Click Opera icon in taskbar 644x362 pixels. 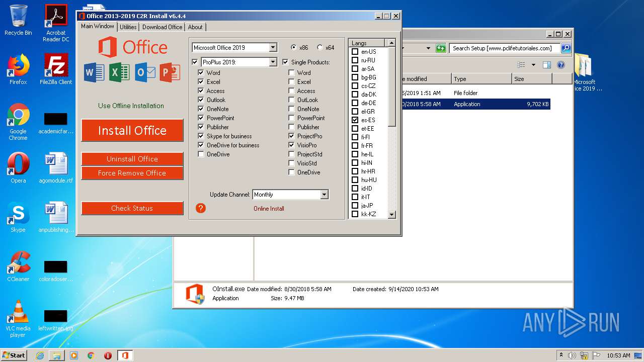click(108, 355)
